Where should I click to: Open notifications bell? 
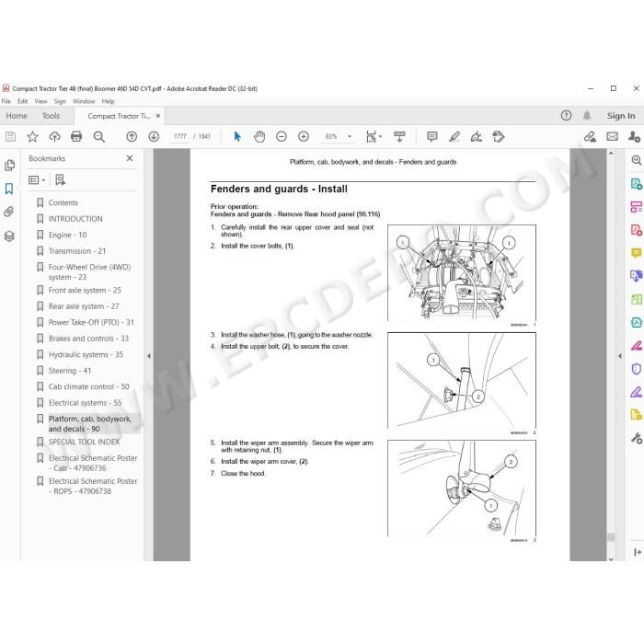click(587, 116)
